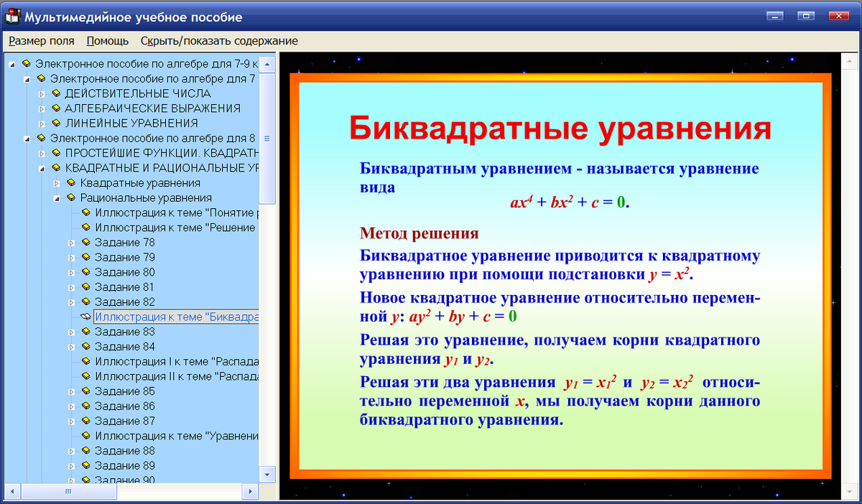Click book icon beside Задание 80

pyautogui.click(x=86, y=272)
